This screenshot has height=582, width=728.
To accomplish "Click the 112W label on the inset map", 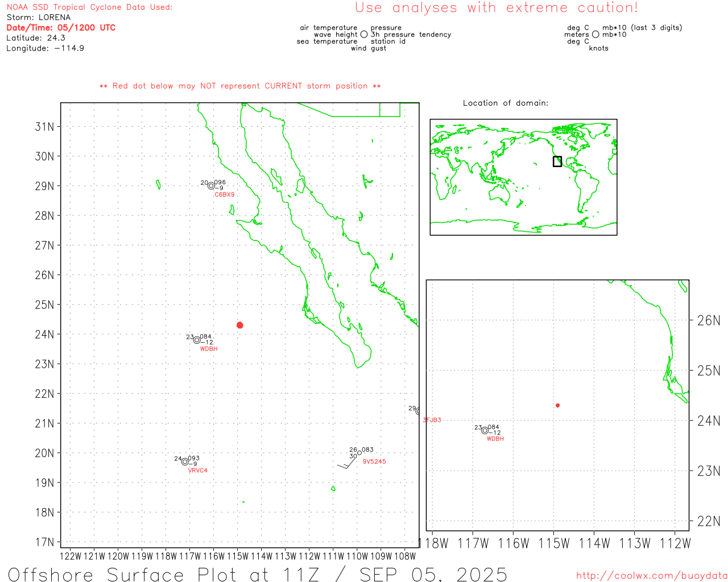I will coord(675,543).
